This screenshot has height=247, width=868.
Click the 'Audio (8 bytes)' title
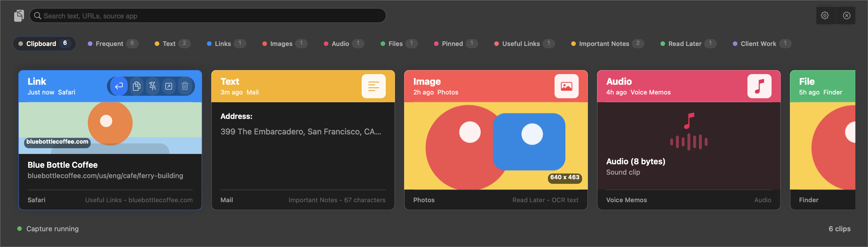635,161
